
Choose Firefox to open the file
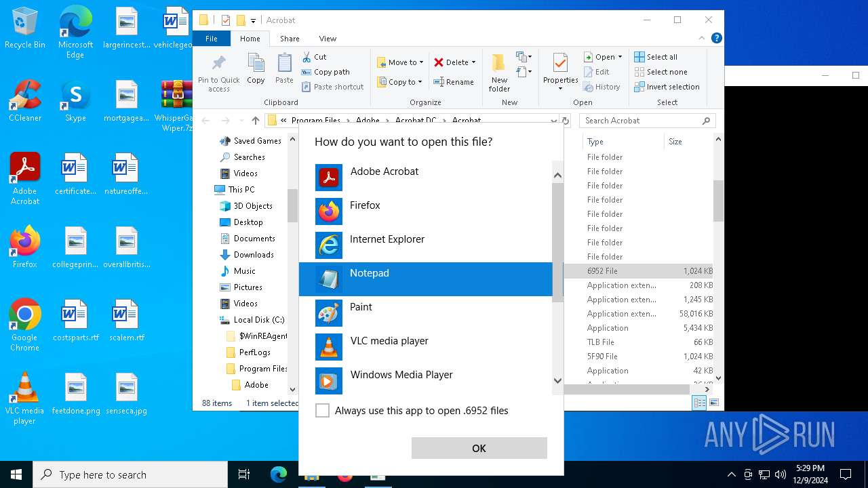click(426, 211)
